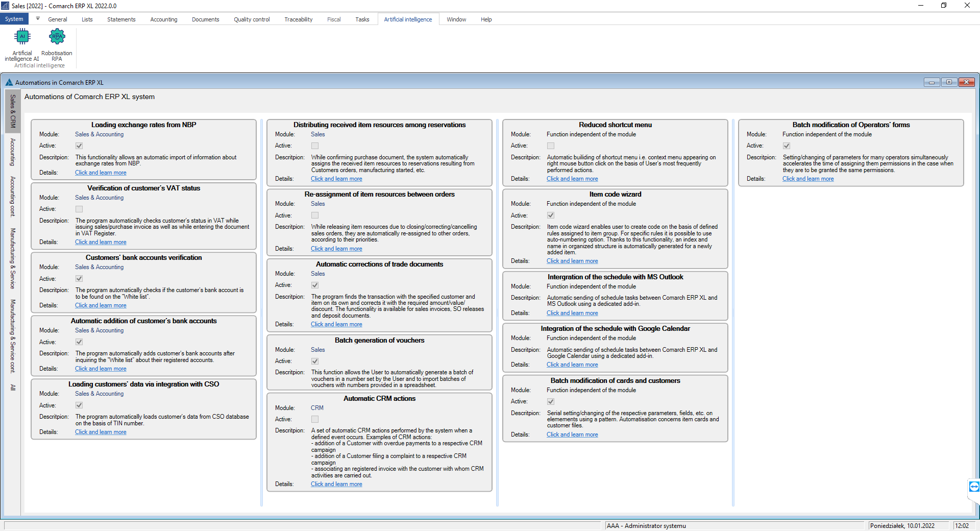Open the Artificial intelligence AI tool
The width and height of the screenshot is (980, 531).
click(22, 45)
